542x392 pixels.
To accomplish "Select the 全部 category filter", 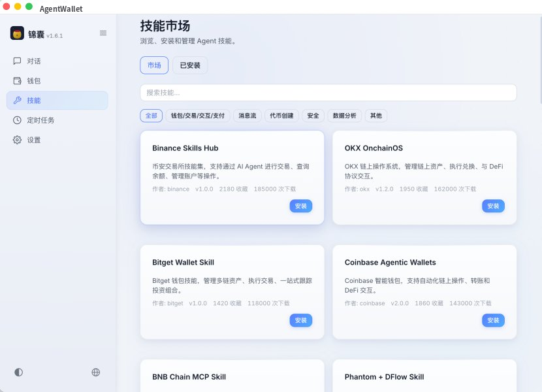I will click(151, 116).
